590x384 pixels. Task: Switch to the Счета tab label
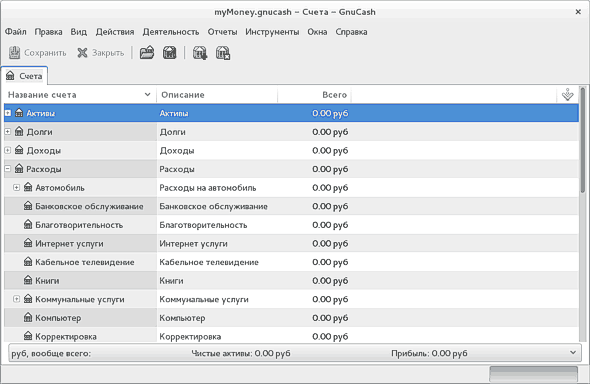[x=30, y=76]
